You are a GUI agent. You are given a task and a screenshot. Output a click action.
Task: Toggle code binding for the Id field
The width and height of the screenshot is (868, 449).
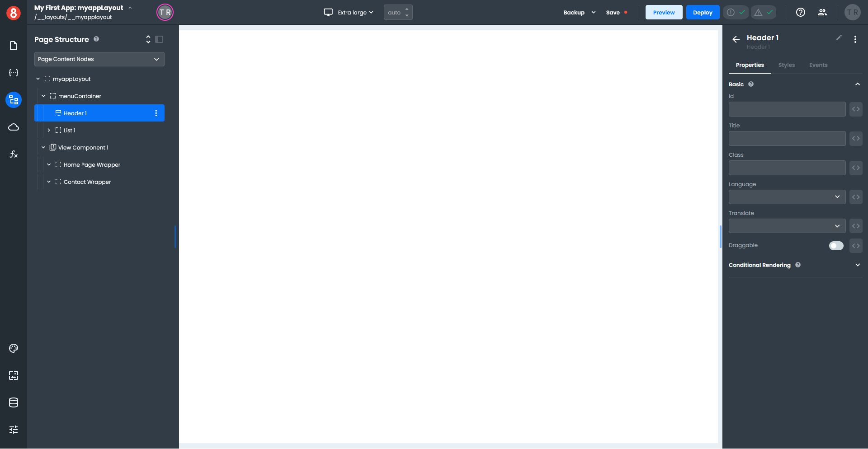(856, 109)
